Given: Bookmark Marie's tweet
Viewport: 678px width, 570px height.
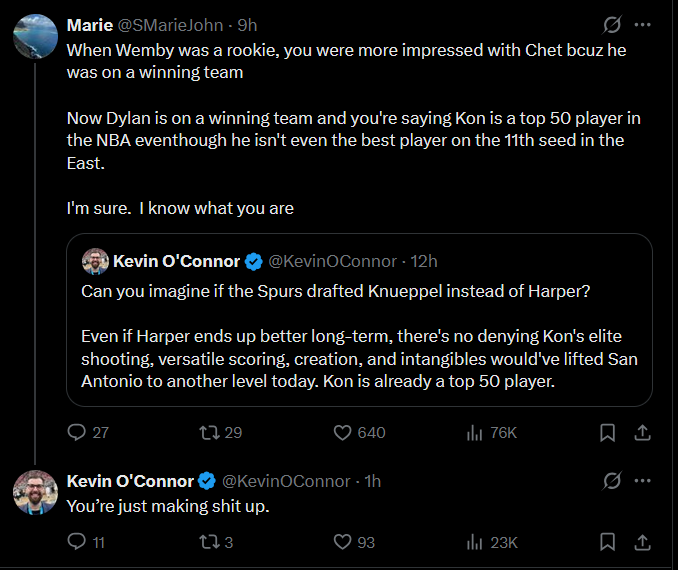Looking at the screenshot, I should pyautogui.click(x=608, y=432).
